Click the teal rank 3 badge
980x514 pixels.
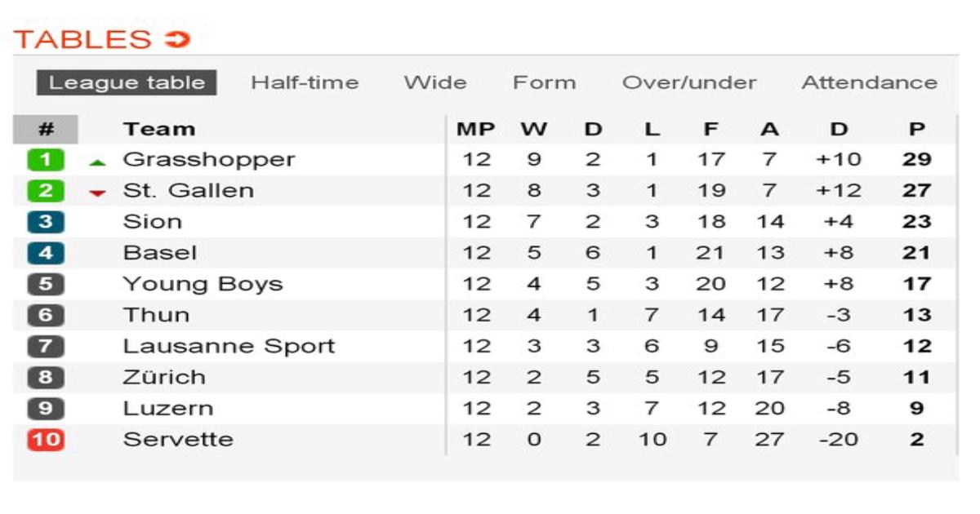click(46, 222)
